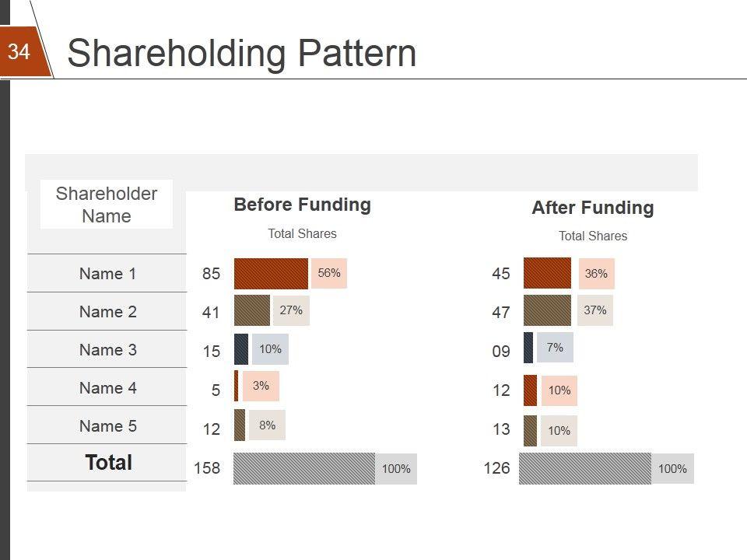This screenshot has height=560, width=747.
Task: Select the Name 1 row label
Action: pos(107,274)
